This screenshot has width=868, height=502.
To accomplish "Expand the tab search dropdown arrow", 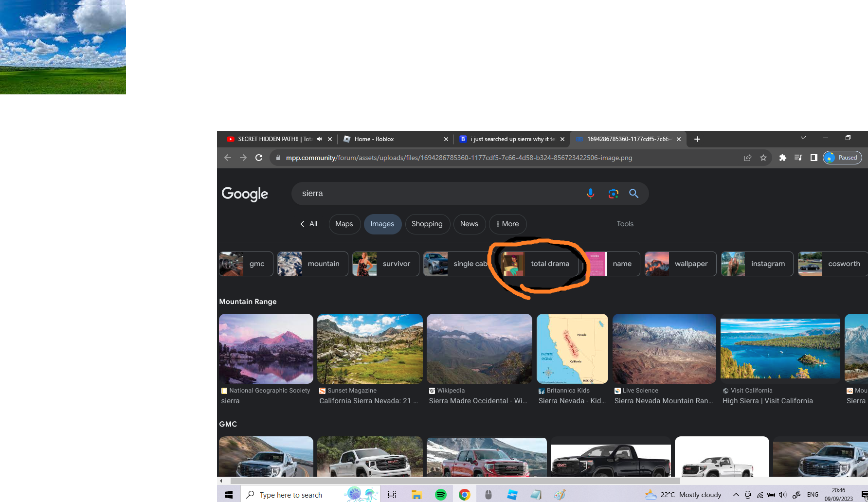I will pos(803,138).
